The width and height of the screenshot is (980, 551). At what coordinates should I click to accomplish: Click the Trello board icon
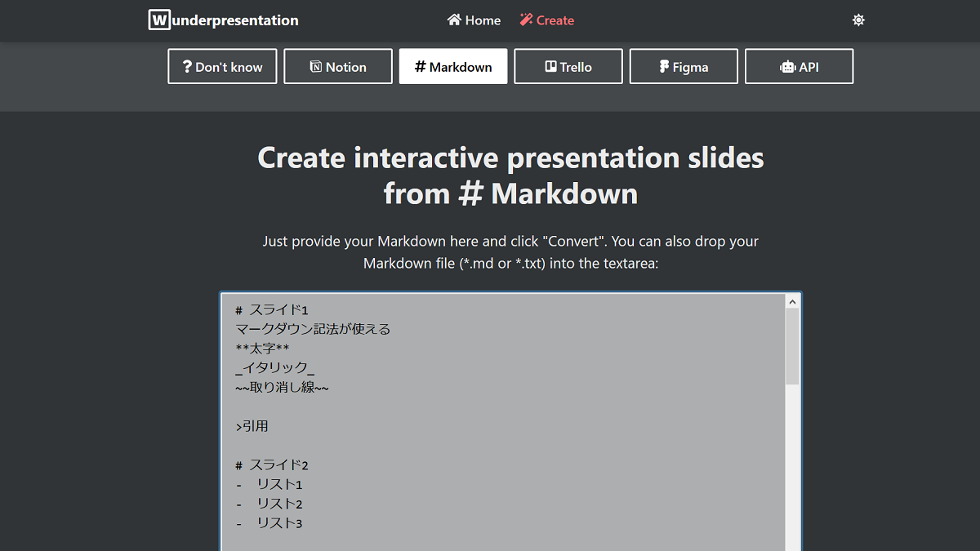coord(550,67)
